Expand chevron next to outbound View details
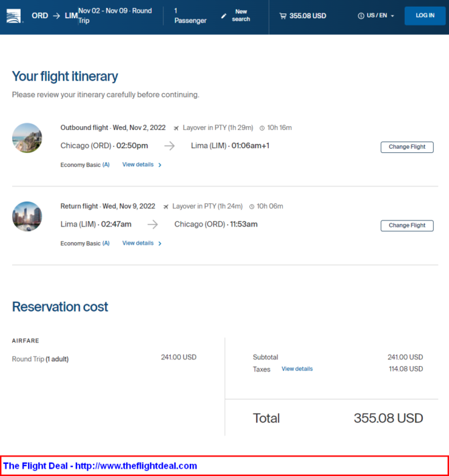The height and width of the screenshot is (476, 449). (x=160, y=165)
